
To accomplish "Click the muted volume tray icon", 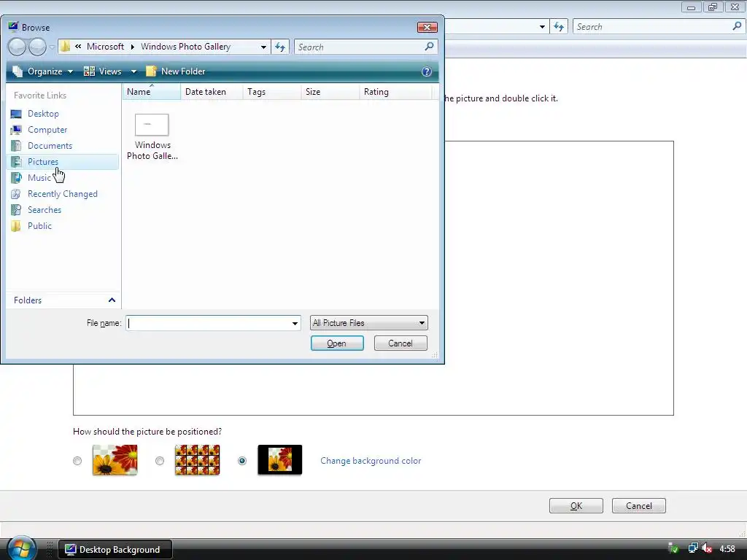I will pos(707,548).
